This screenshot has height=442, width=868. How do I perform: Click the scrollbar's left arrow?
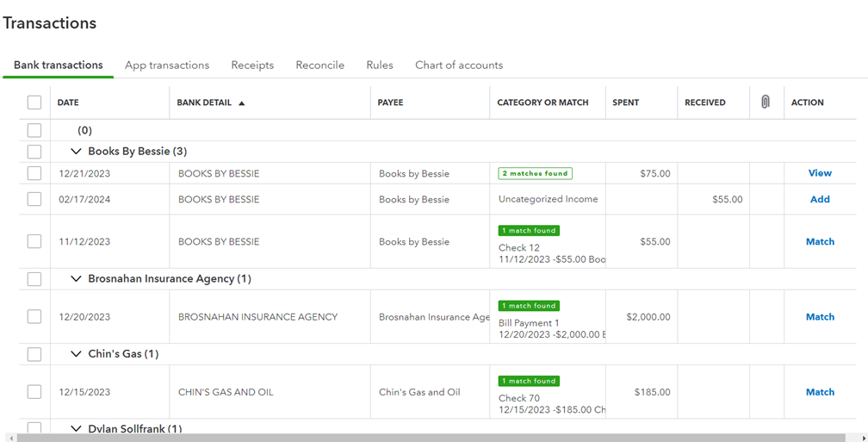click(x=12, y=438)
